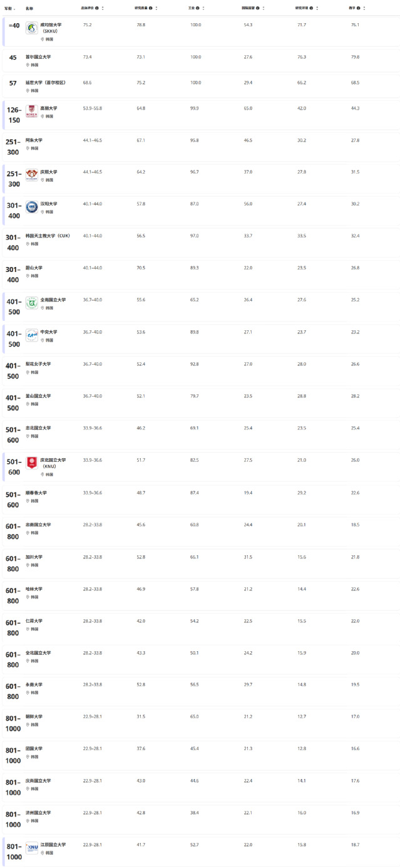The image size is (400, 868).
Task: Click the sort arrow next to 工业
Action: [x=204, y=8]
